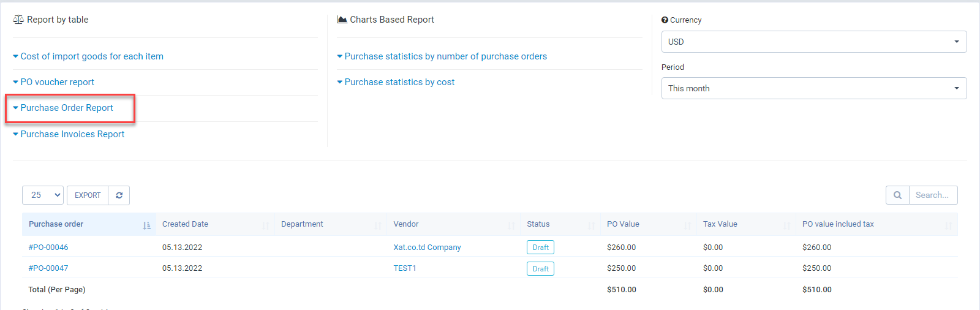Expand Cost of import goods for each item
The image size is (980, 310).
(x=91, y=56)
